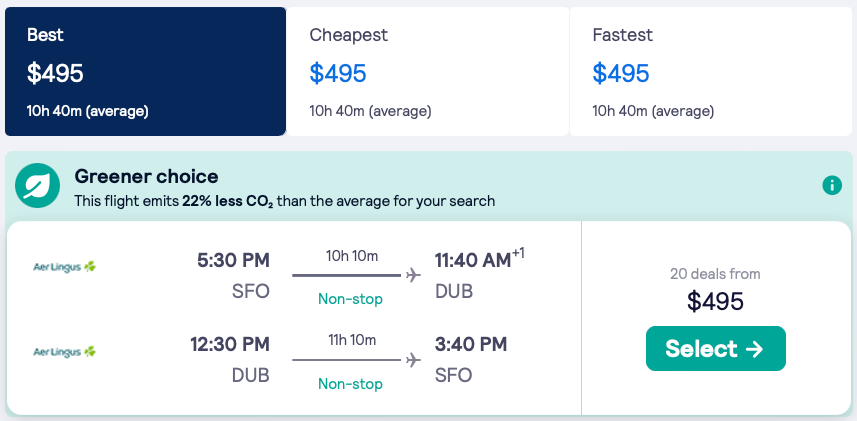
Task: Select the Best sorting tab
Action: coord(145,71)
